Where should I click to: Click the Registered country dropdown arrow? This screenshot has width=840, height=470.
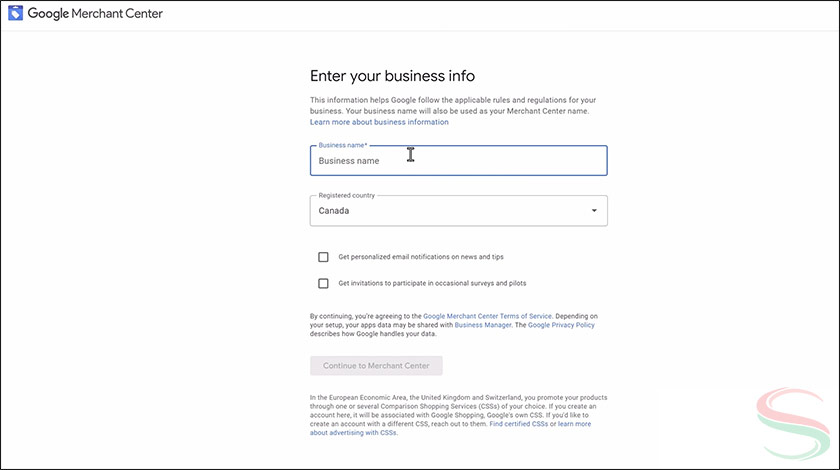coord(594,211)
